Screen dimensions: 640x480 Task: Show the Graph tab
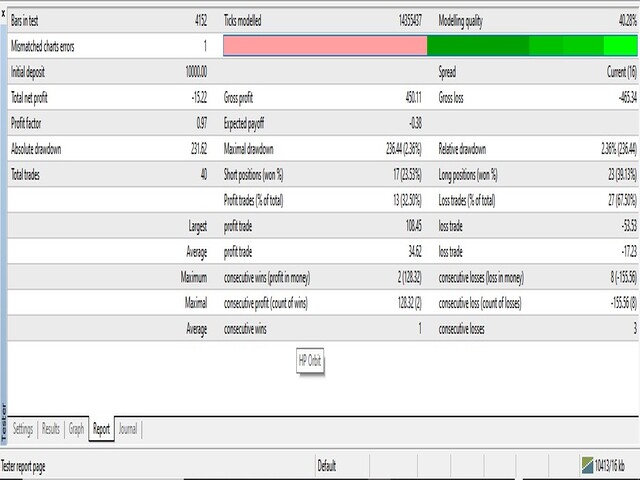(x=76, y=429)
